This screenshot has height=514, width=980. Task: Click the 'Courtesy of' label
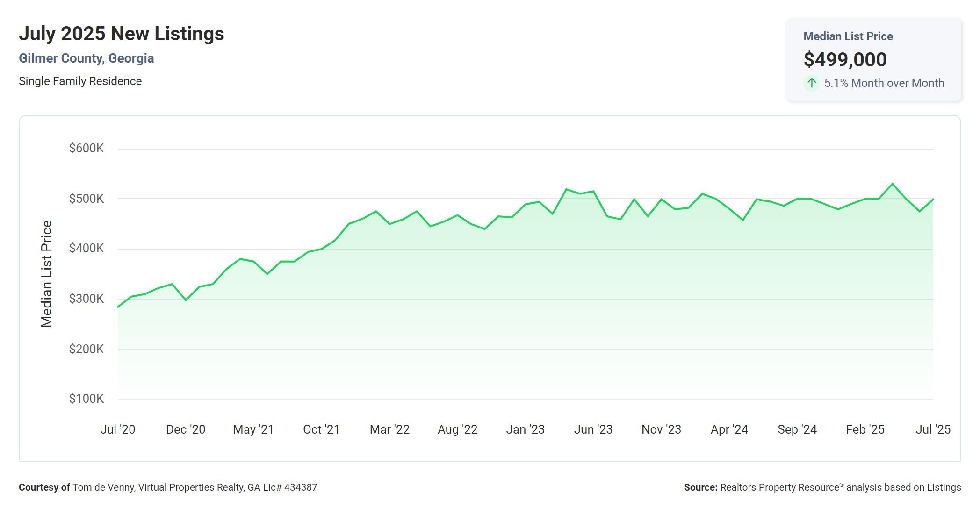tap(44, 487)
